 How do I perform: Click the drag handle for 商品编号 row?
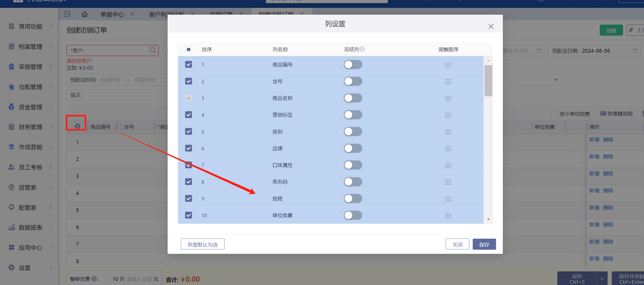point(448,65)
